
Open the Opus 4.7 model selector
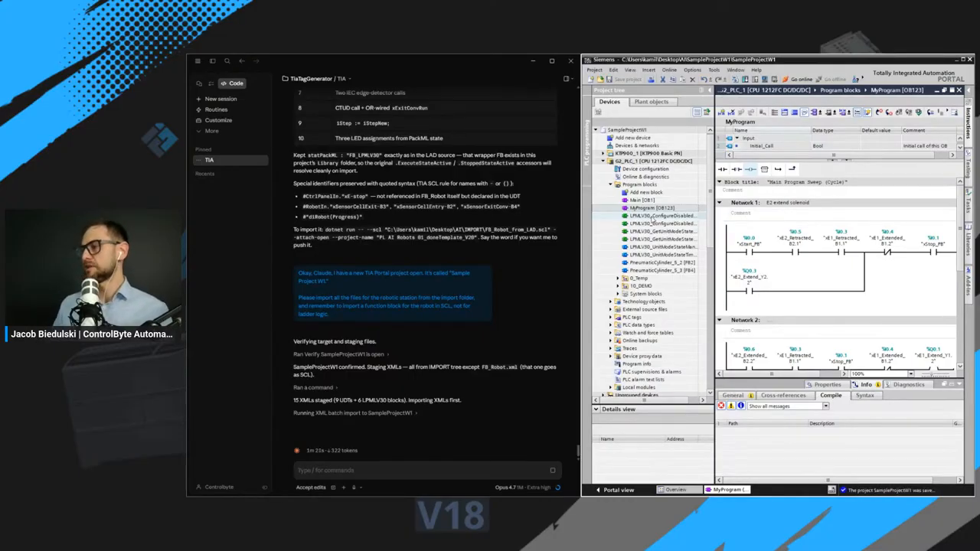coord(522,487)
